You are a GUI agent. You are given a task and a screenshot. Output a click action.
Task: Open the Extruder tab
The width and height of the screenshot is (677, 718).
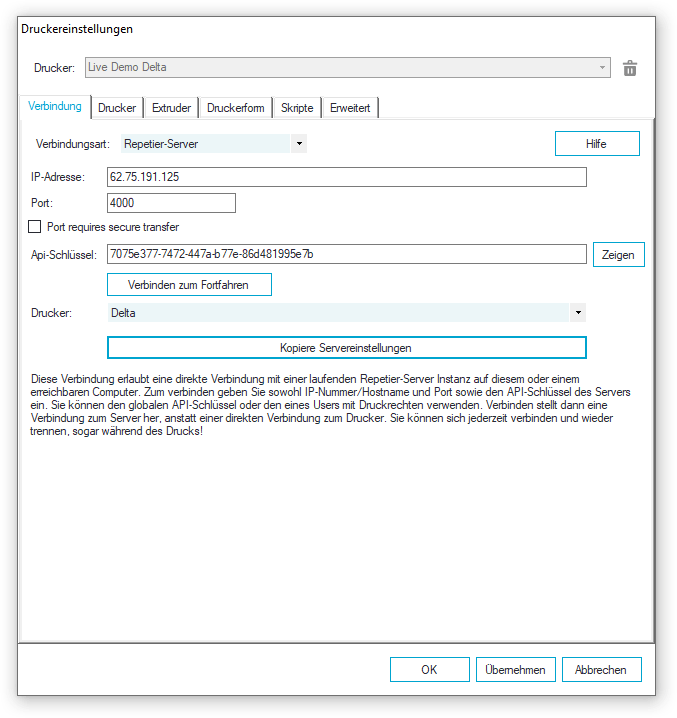tap(171, 108)
